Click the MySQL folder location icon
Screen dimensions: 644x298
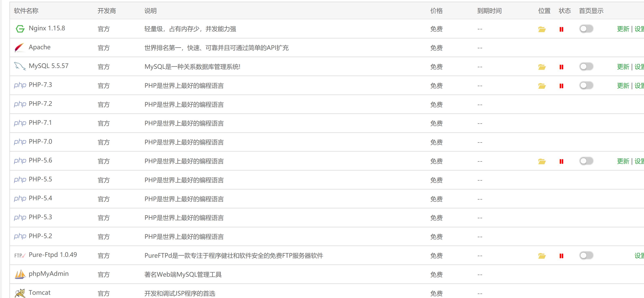pyautogui.click(x=542, y=67)
